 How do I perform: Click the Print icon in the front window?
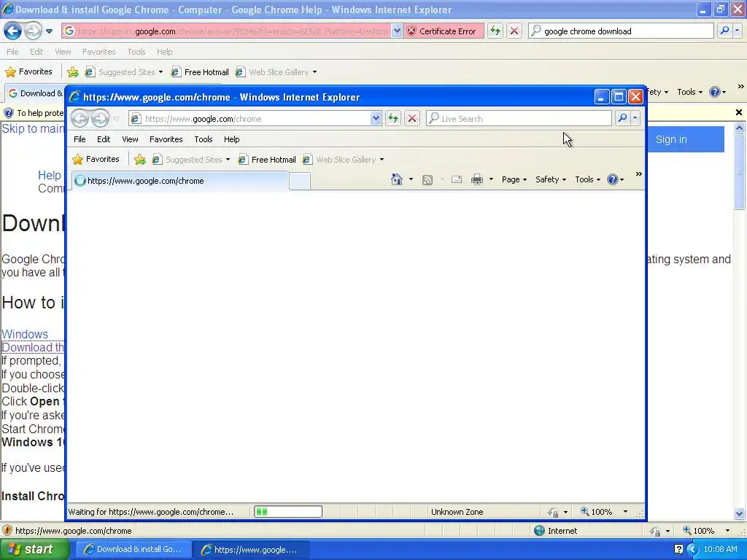tap(477, 179)
